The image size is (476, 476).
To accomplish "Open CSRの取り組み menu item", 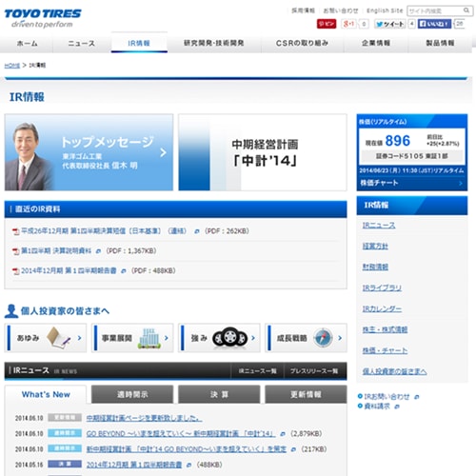I will tap(302, 43).
